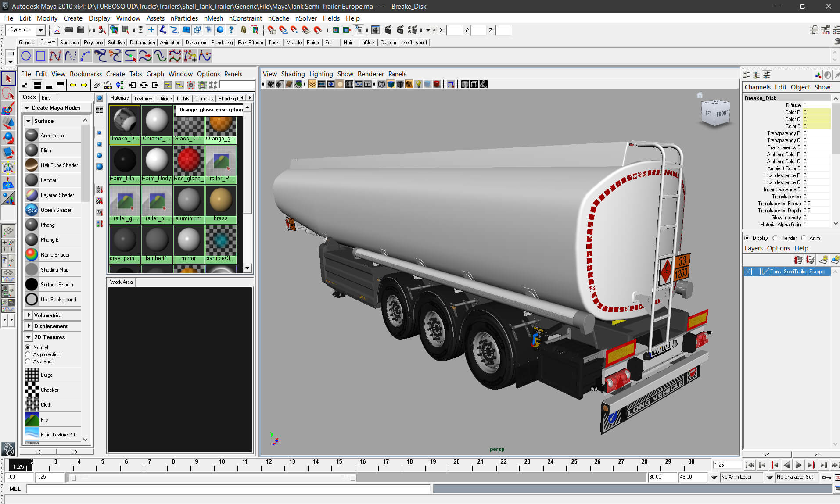
Task: Select the arrow Select tool in toolbox
Action: (8, 79)
